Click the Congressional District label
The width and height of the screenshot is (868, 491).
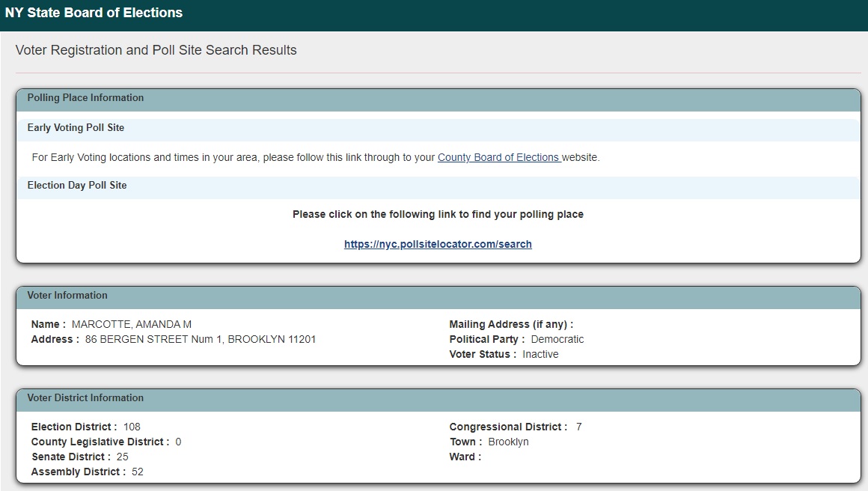508,427
